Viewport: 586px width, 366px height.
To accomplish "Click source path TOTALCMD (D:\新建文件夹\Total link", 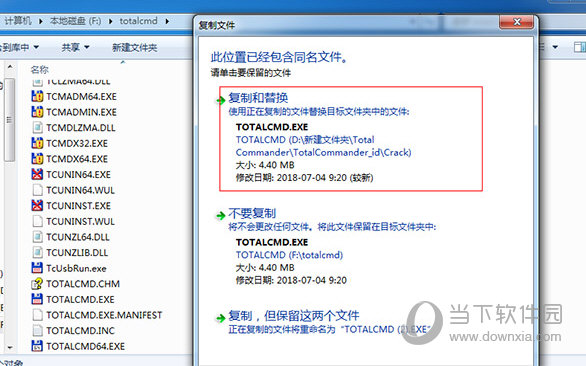I will click(305, 140).
